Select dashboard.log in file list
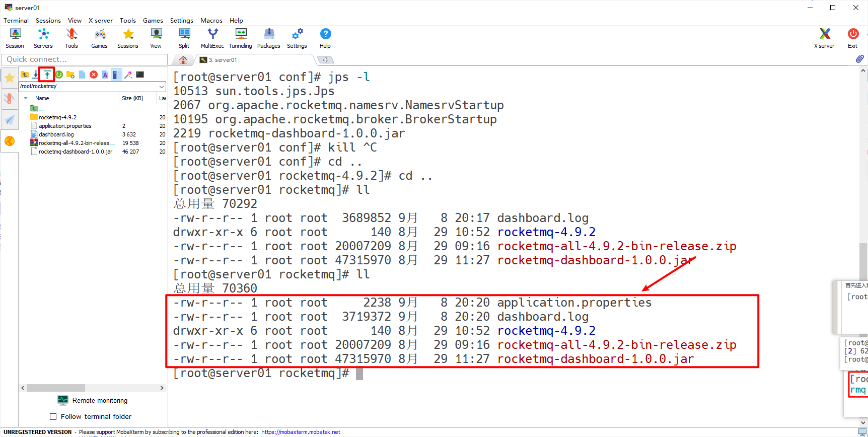Viewport: 868px width, 437px height. coord(56,134)
